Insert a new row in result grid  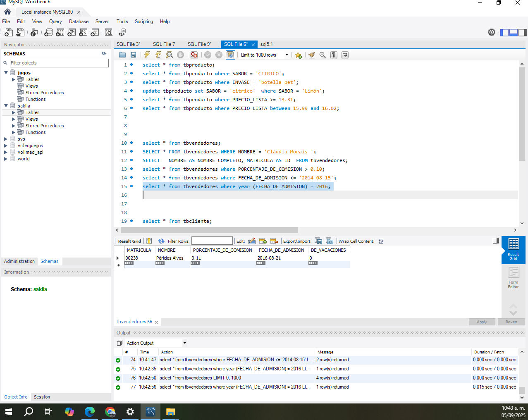[263, 241]
